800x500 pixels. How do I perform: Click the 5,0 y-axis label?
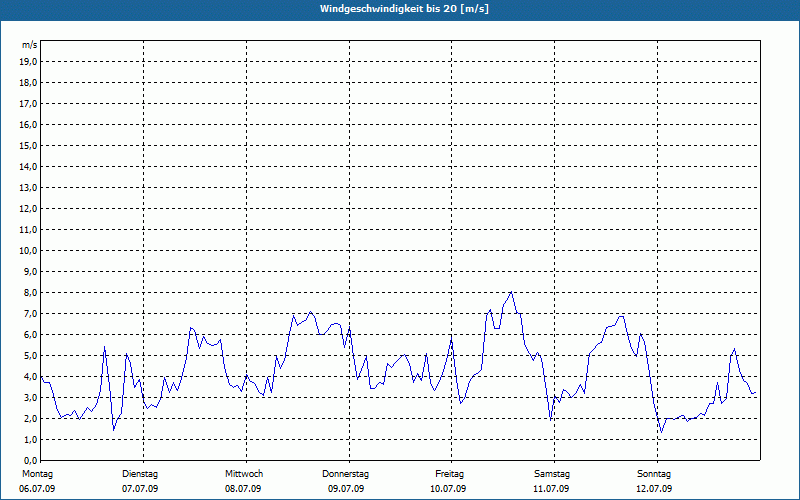[31, 356]
